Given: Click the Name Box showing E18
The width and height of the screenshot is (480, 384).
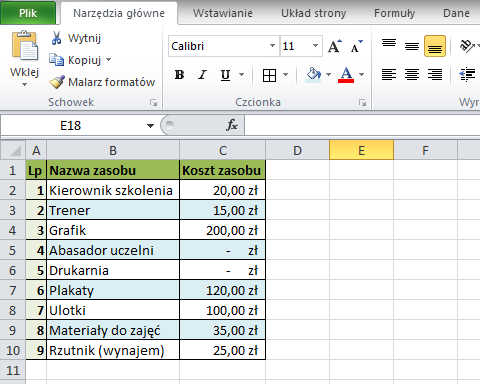Looking at the screenshot, I should pos(71,126).
